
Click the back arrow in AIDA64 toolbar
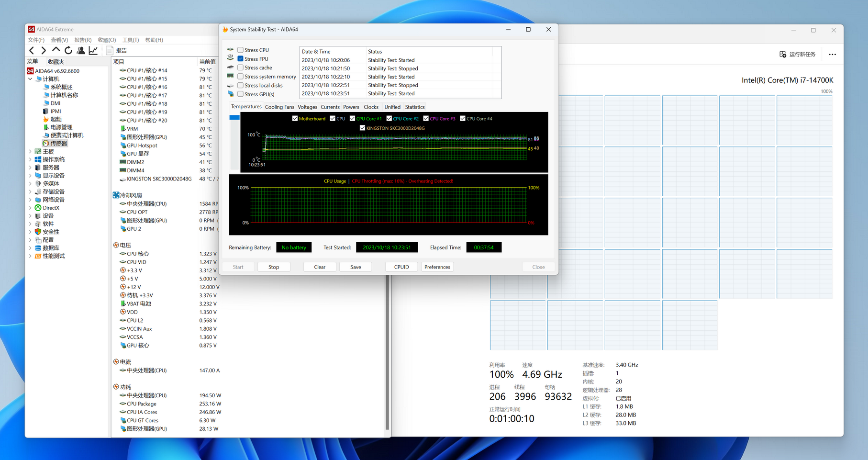click(x=32, y=50)
